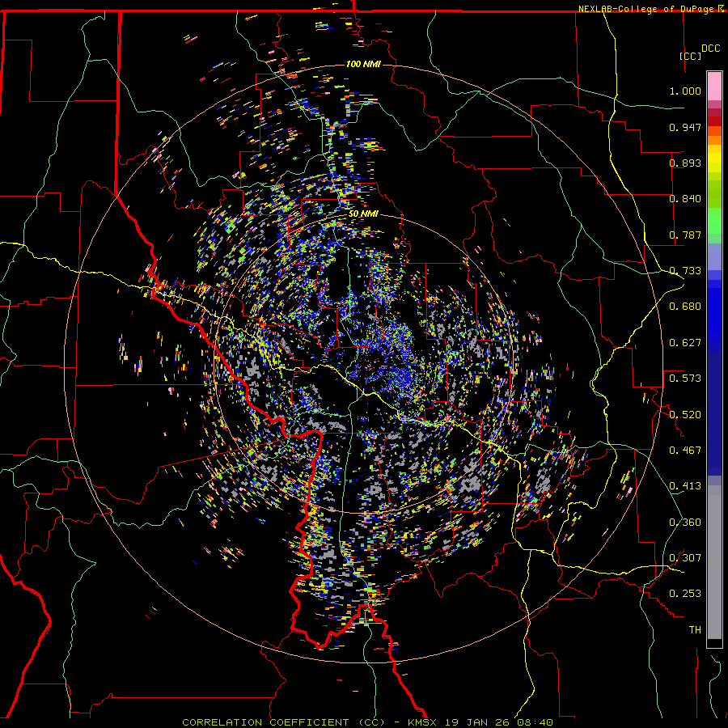Select the 0.733 legend value

(x=685, y=271)
